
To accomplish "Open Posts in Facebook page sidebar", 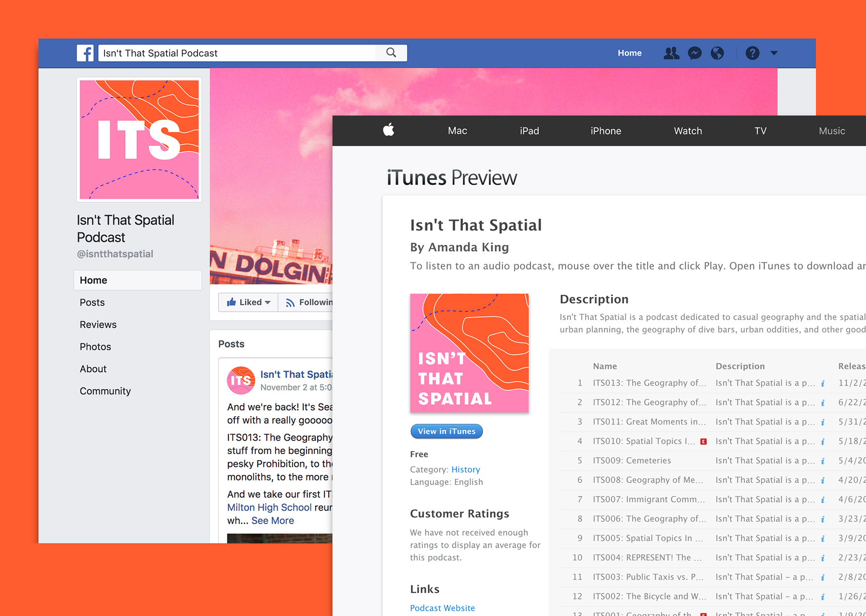I will tap(92, 302).
